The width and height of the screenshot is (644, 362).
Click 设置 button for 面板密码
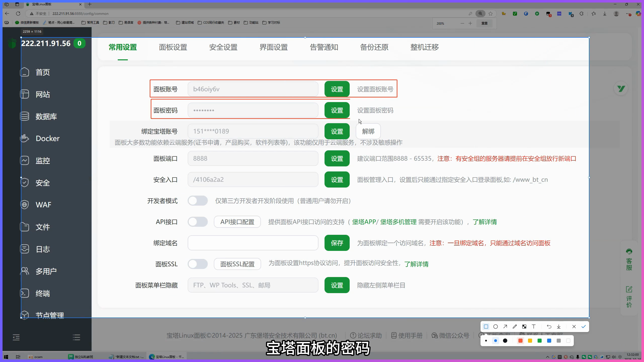[337, 110]
